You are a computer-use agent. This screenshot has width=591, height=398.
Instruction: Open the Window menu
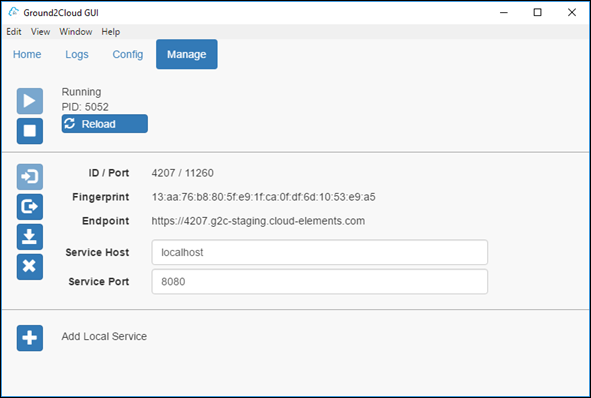76,32
